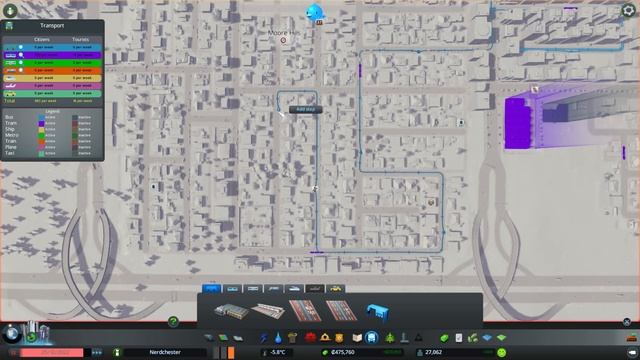Open the Education build menu
This screenshot has height=360, width=640.
[x=357, y=338]
